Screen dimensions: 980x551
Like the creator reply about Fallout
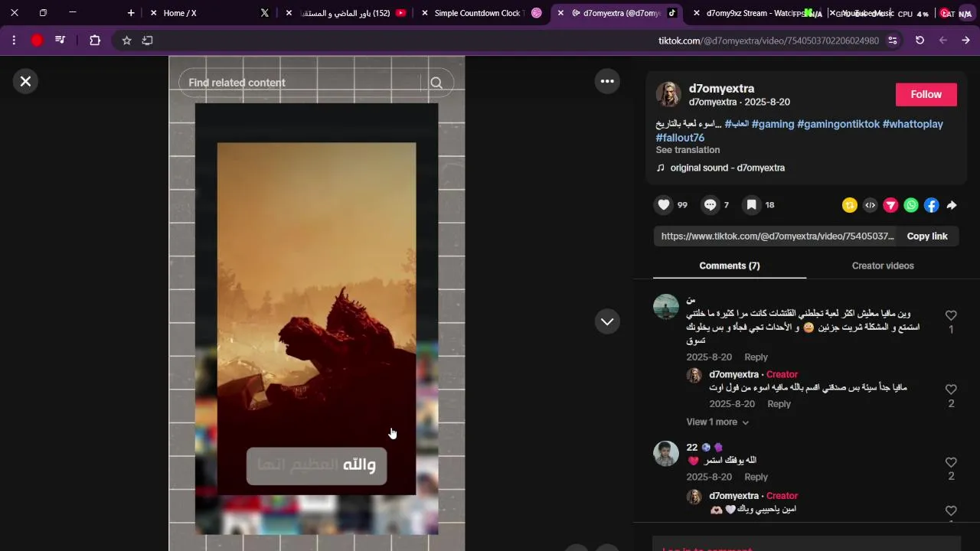pos(951,390)
